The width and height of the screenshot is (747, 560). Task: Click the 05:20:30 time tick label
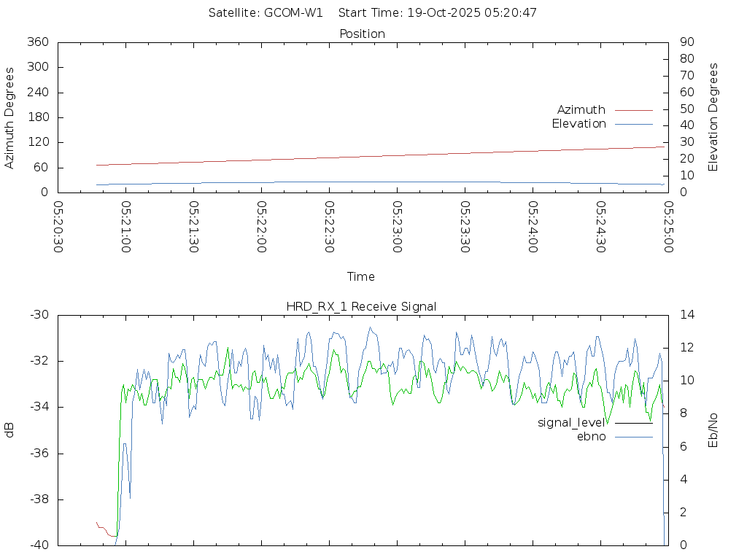58,227
